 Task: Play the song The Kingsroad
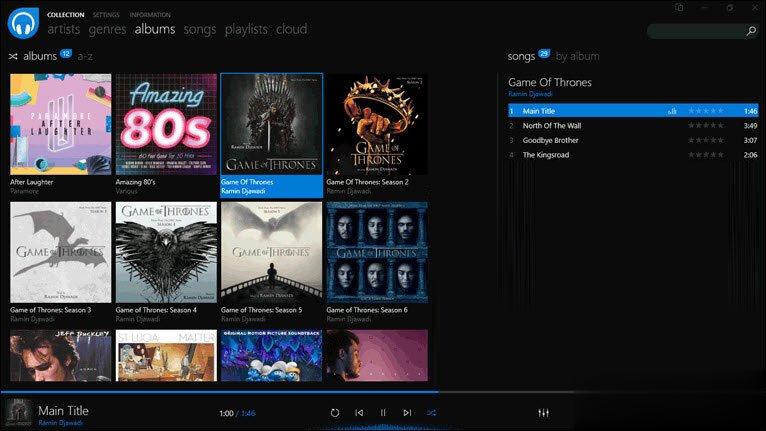click(633, 155)
